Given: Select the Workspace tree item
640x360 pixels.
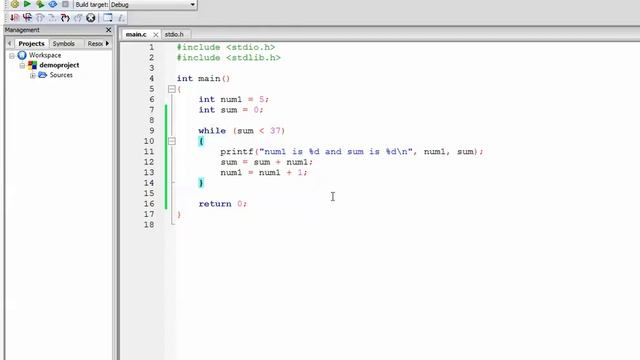Looking at the screenshot, I should [45, 55].
